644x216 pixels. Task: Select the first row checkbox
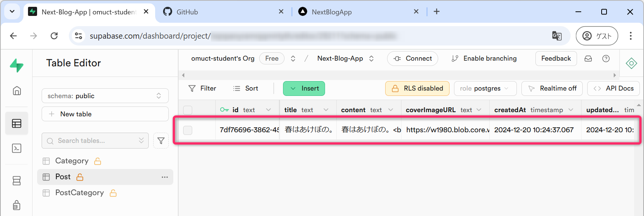[188, 130]
